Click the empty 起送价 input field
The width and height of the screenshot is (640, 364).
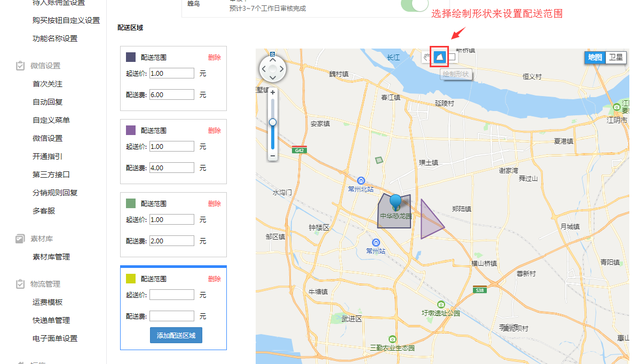[x=172, y=295]
